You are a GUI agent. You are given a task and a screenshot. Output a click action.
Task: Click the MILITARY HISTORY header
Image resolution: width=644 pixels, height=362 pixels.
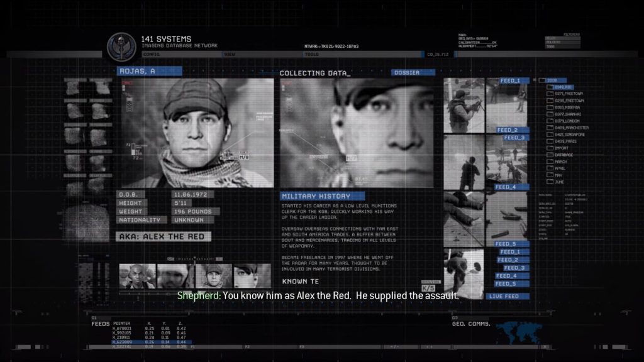pos(323,196)
